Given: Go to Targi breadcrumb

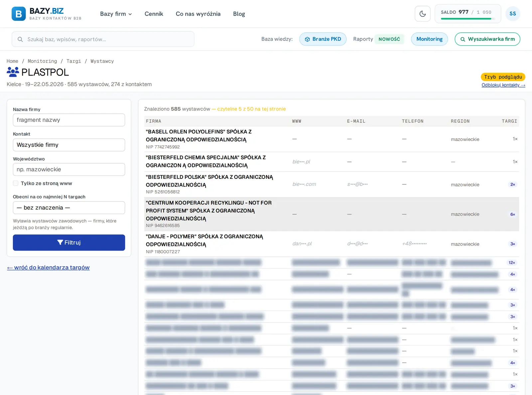Looking at the screenshot, I should [73, 61].
